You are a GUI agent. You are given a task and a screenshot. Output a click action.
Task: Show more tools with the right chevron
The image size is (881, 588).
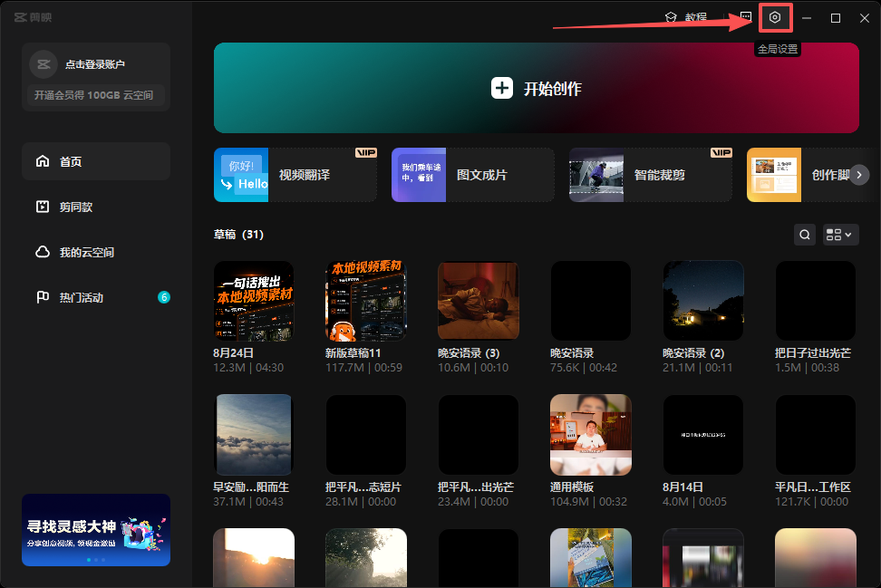(859, 175)
